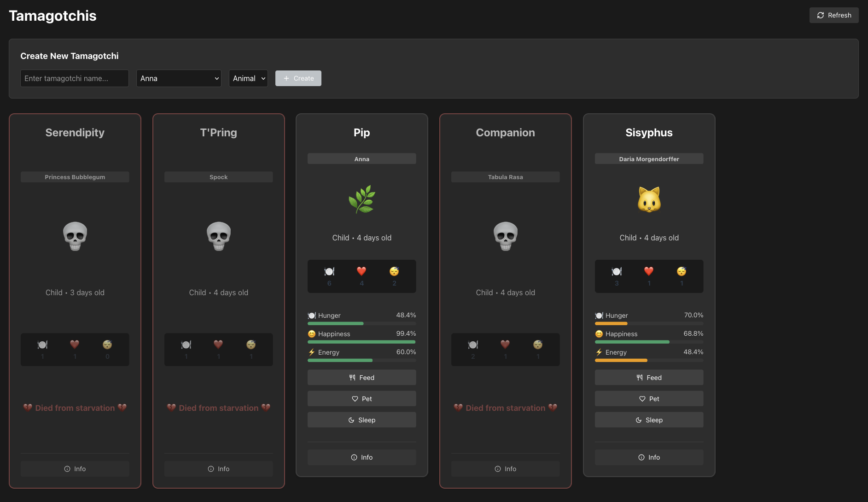This screenshot has width=868, height=502.
Task: Put Pip to sleep
Action: click(x=361, y=420)
